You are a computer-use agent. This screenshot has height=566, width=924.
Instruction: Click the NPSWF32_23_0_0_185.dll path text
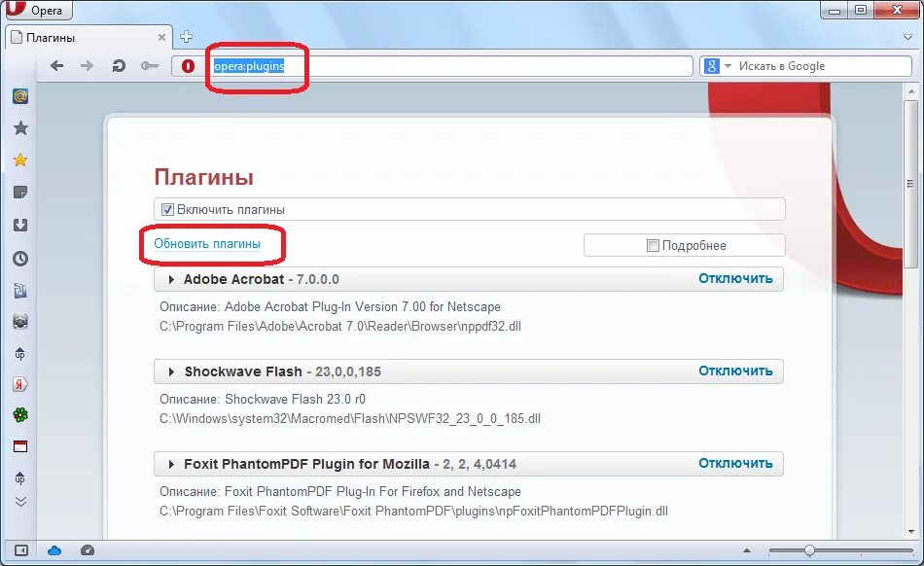click(x=350, y=419)
